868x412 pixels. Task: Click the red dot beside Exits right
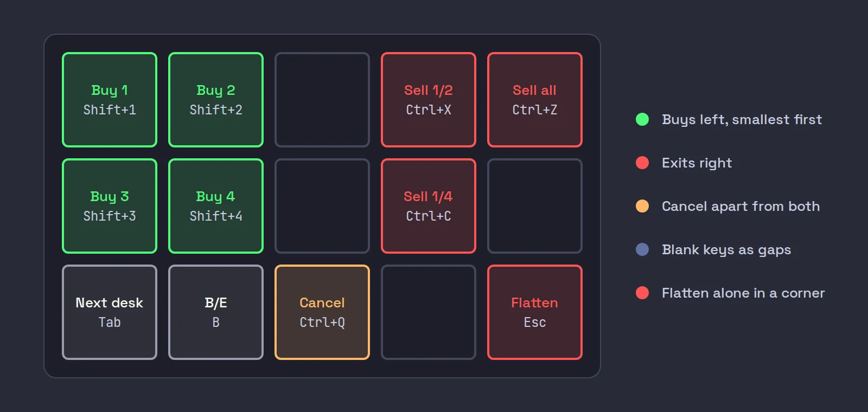point(642,163)
